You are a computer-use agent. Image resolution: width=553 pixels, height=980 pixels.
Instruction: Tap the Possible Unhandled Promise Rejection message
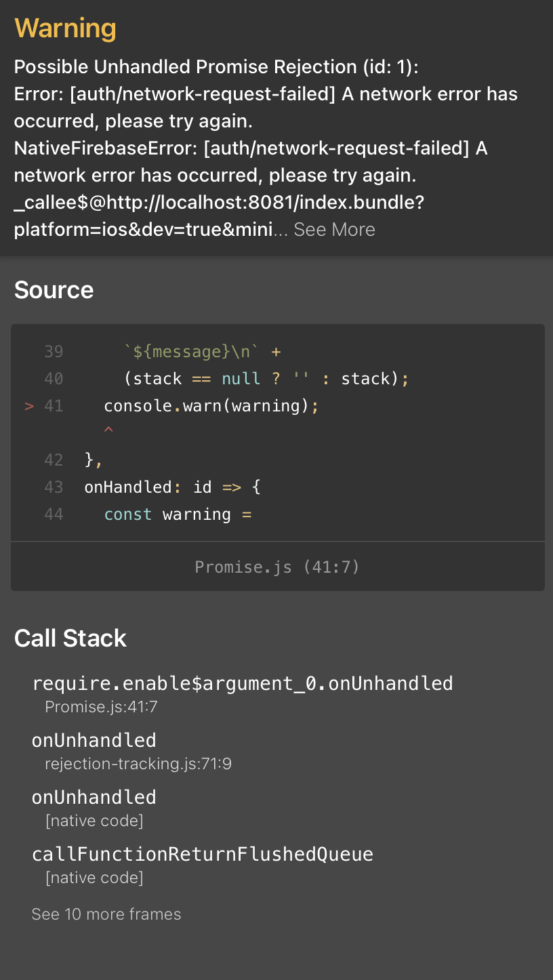(x=217, y=66)
